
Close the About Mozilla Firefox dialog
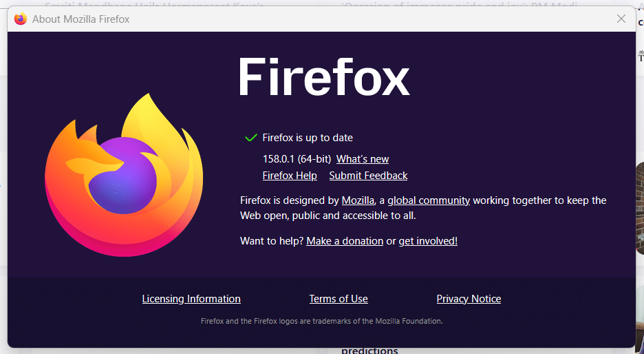click(621, 19)
